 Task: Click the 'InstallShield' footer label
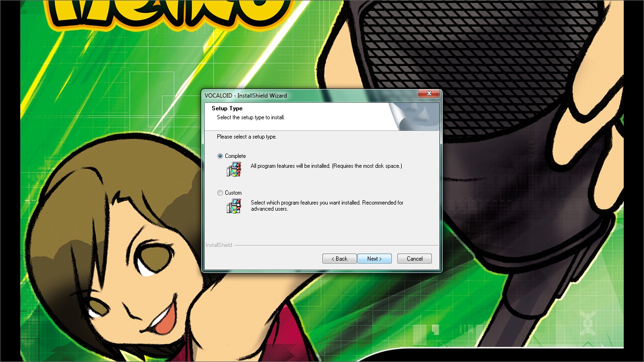click(x=219, y=245)
